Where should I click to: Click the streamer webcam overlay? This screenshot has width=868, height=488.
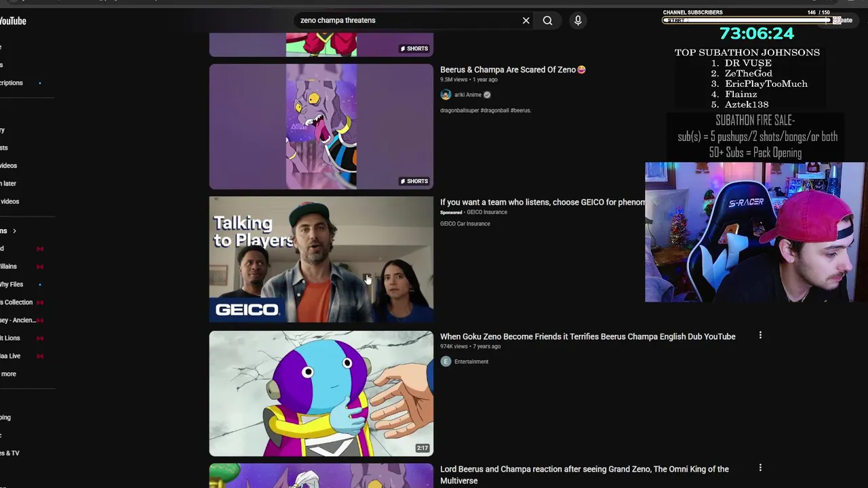coord(755,232)
